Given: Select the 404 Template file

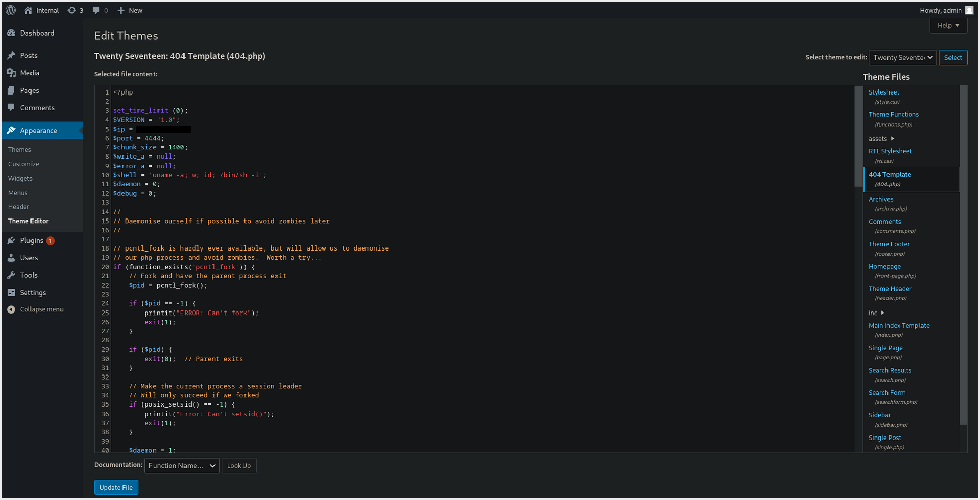Looking at the screenshot, I should point(911,179).
